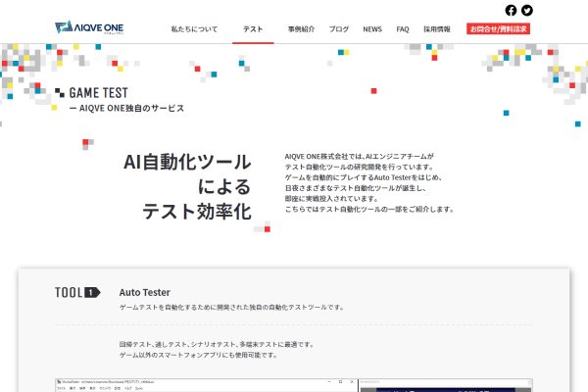Click the AIQVE ONE株式会社 intro paragraph
Screen dimensions: 588x392
point(368,182)
